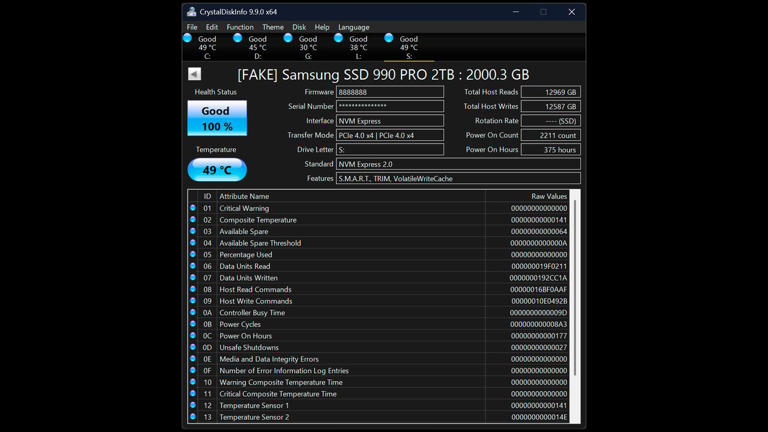Click status dot for Controller Busy Time

coord(193,312)
